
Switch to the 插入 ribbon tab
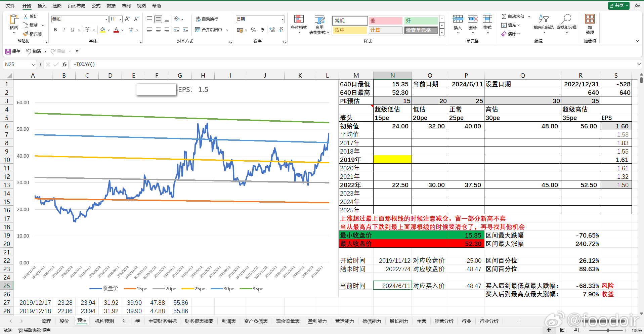pos(42,6)
